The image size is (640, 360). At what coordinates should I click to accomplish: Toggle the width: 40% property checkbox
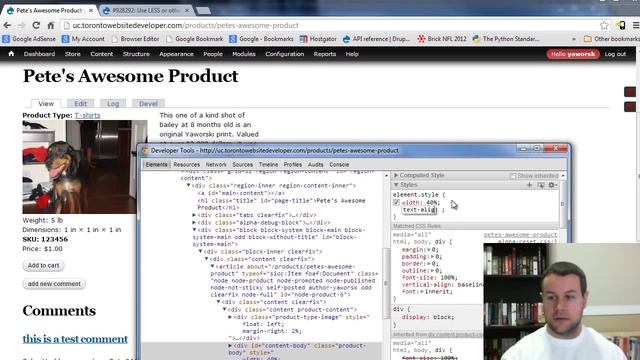click(396, 202)
